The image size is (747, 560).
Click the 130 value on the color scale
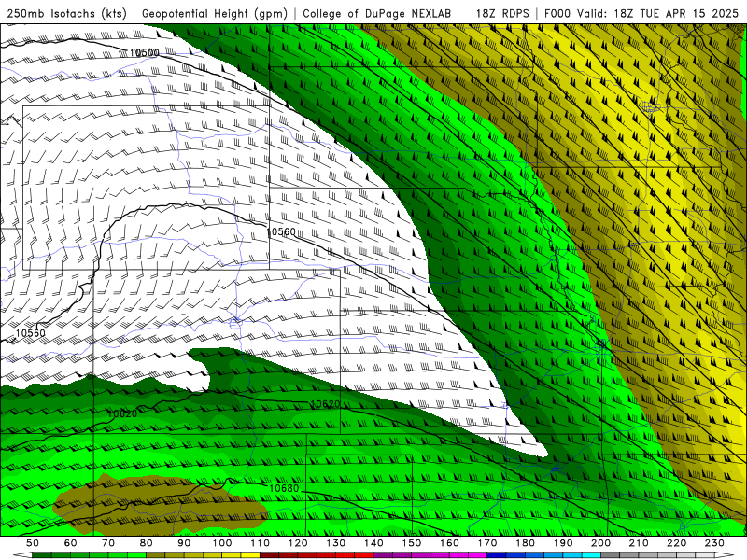point(336,543)
